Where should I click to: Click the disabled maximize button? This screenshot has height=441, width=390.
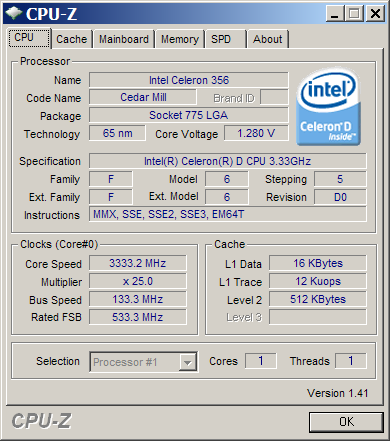click(354, 14)
